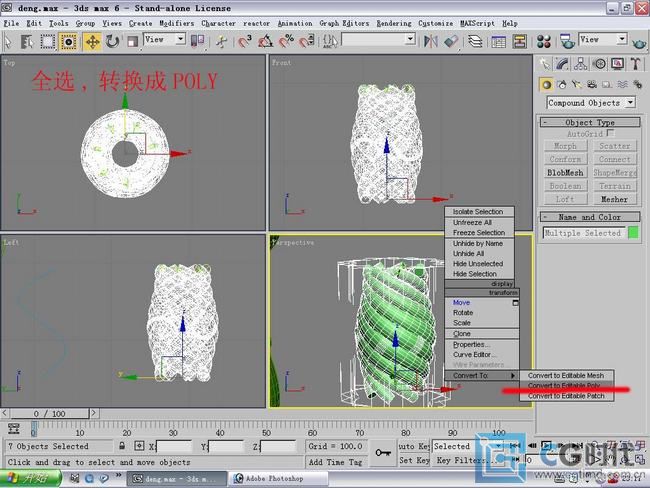650x488 pixels.
Task: Choose the Rectangular Selection Region tool
Action: [x=48, y=41]
